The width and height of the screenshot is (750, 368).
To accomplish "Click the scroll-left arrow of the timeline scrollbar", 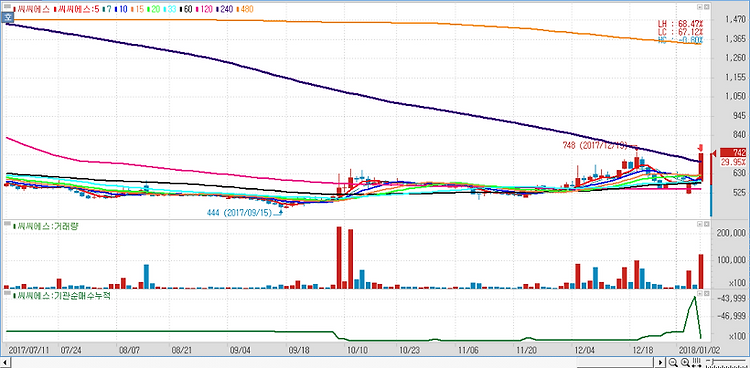I will 6,362.
